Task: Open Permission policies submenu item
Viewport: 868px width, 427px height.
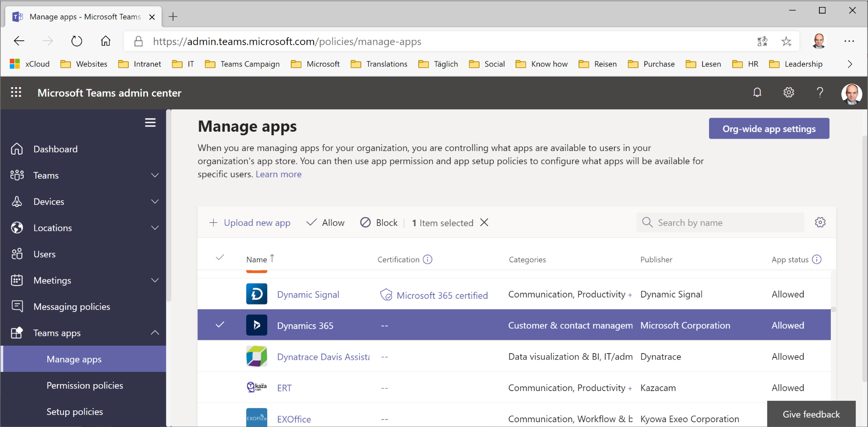Action: pos(83,385)
